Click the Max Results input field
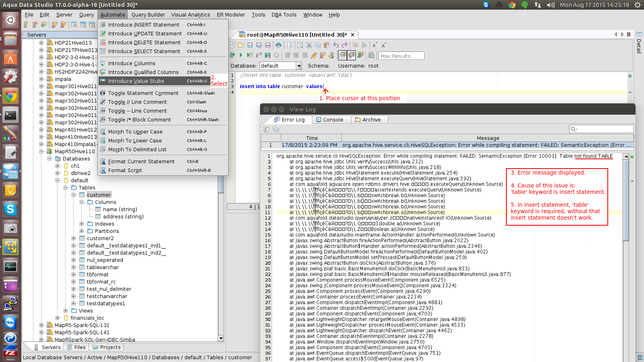Image resolution: width=644 pixels, height=362 pixels. click(401, 56)
